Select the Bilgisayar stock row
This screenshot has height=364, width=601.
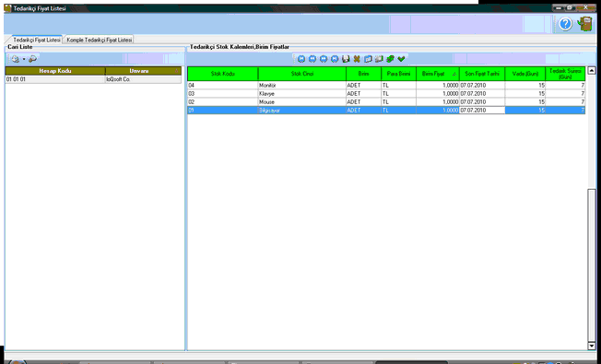pyautogui.click(x=386, y=111)
